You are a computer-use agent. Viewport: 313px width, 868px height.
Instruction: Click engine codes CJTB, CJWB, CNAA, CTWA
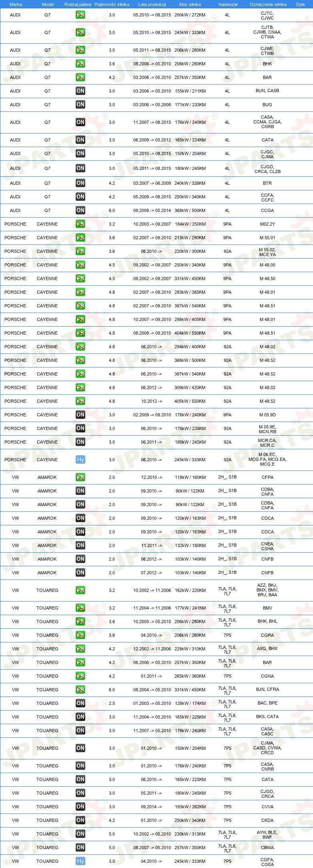[x=267, y=32]
